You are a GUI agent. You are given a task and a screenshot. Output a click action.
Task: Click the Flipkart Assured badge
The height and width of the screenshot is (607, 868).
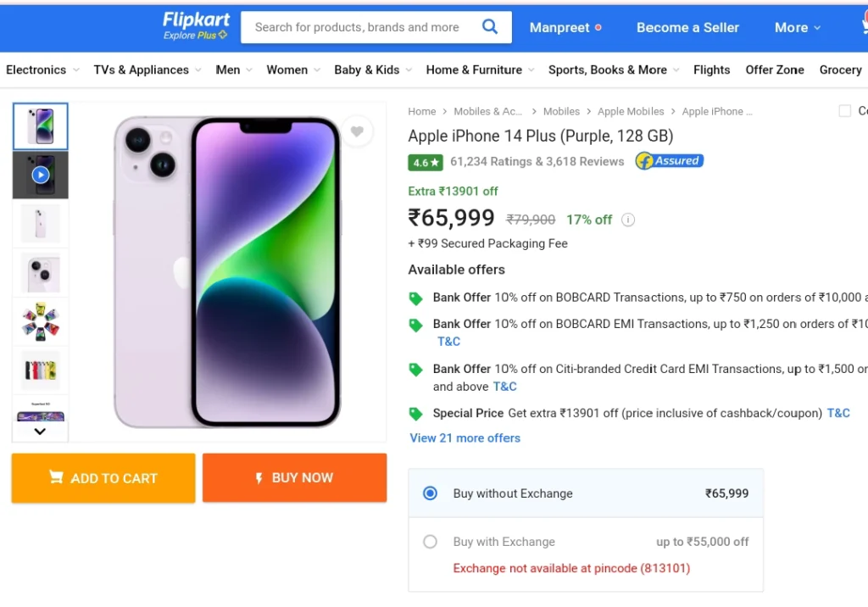point(670,161)
